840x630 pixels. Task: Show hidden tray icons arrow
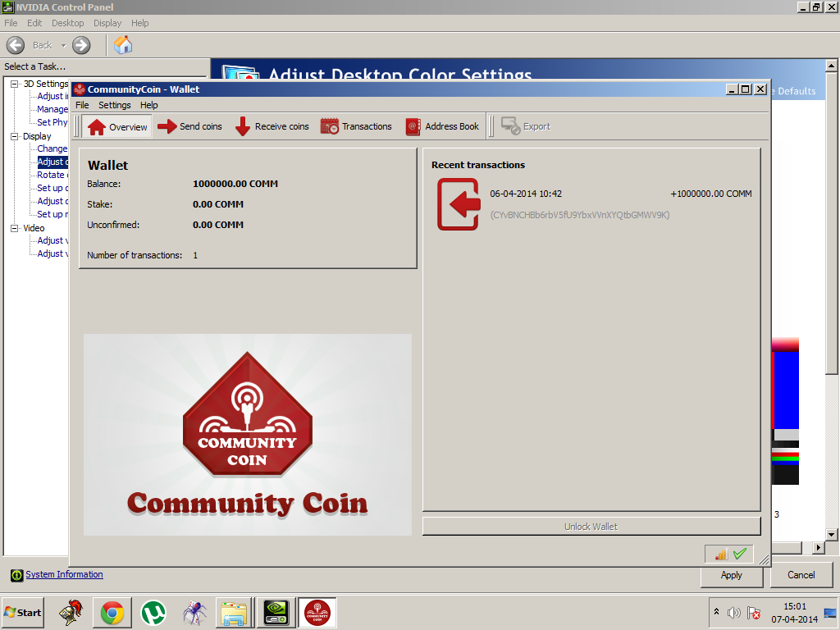(x=716, y=612)
